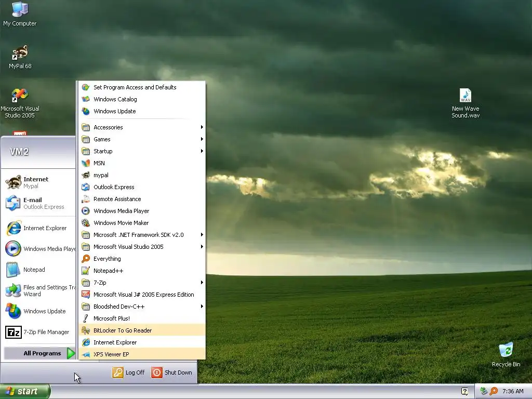The image size is (532, 399).
Task: Expand the Games submenu
Action: pos(142,139)
